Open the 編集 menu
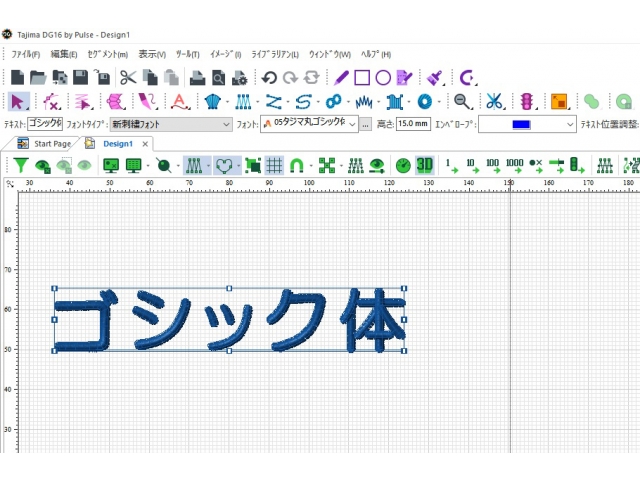The width and height of the screenshot is (640, 480). (64, 54)
